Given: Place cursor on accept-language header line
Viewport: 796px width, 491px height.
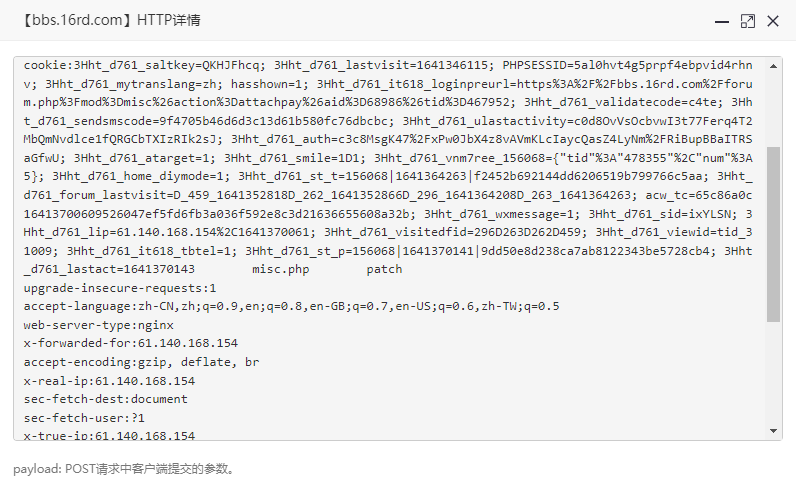Looking at the screenshot, I should (x=291, y=306).
